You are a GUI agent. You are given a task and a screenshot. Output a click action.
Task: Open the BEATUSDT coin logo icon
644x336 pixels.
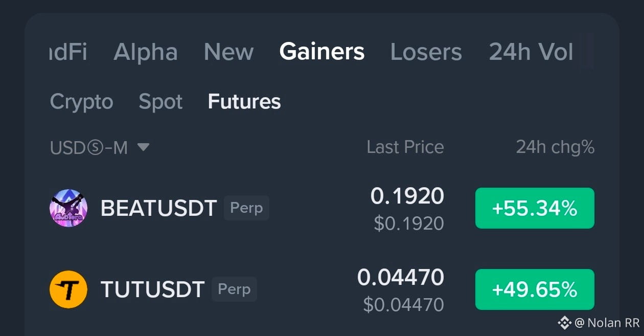coord(68,208)
